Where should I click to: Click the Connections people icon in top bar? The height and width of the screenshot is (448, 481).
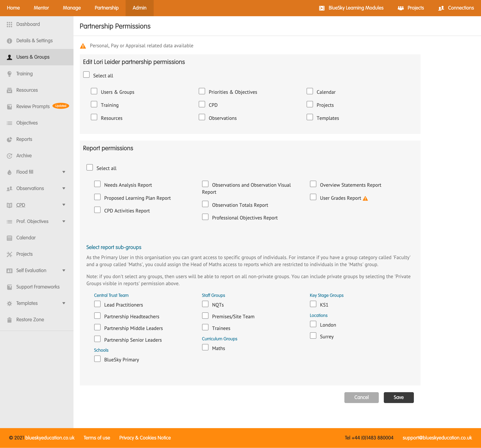(x=441, y=8)
